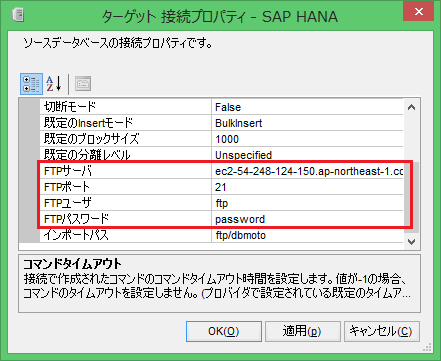Image resolution: width=441 pixels, height=361 pixels.
Task: Click scrollbar down arrow in property grid
Action: 412,242
